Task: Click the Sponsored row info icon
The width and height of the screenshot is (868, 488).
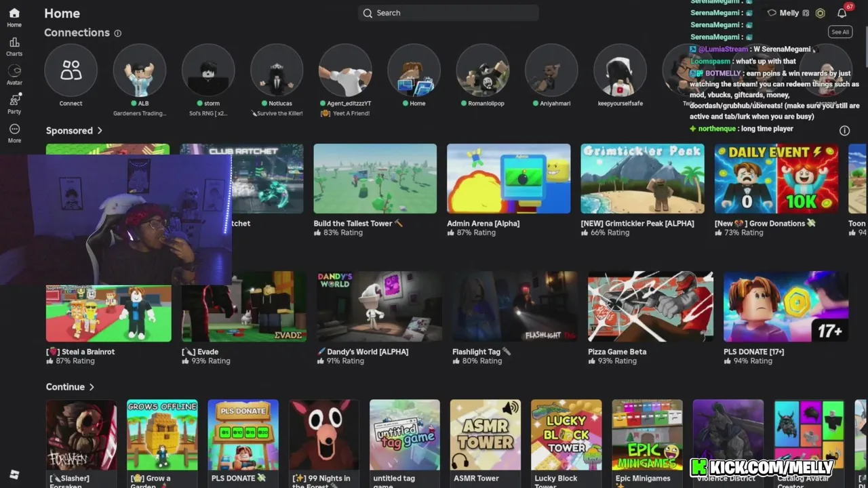Action: (x=844, y=131)
